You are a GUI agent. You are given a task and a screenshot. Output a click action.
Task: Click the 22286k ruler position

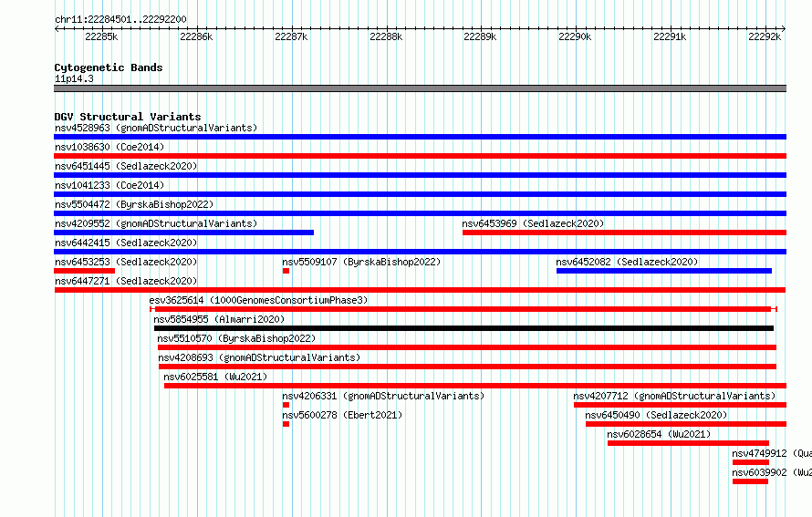(x=196, y=36)
